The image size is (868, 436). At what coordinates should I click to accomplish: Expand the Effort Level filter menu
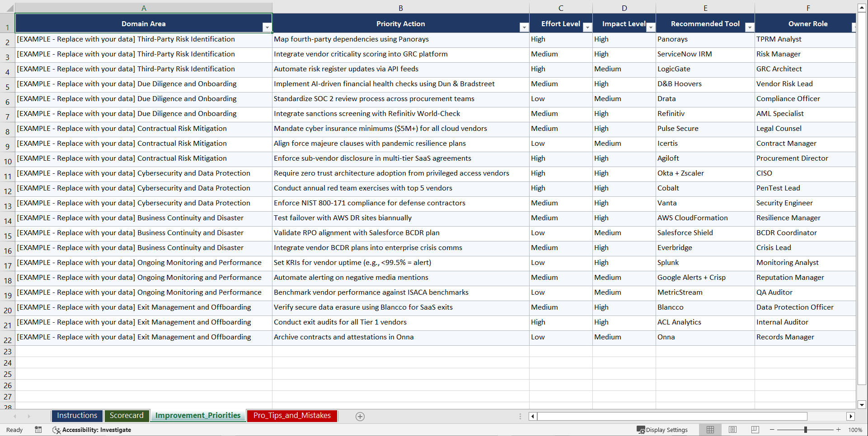pyautogui.click(x=587, y=27)
